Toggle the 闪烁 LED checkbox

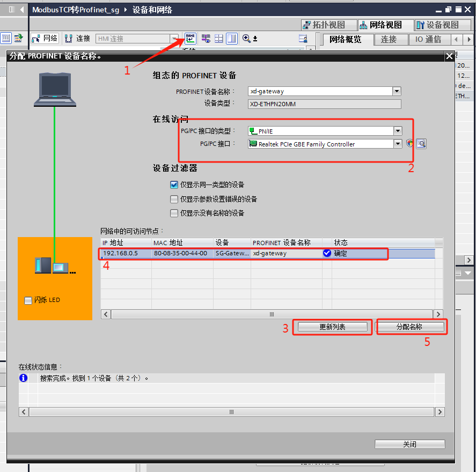click(x=28, y=300)
